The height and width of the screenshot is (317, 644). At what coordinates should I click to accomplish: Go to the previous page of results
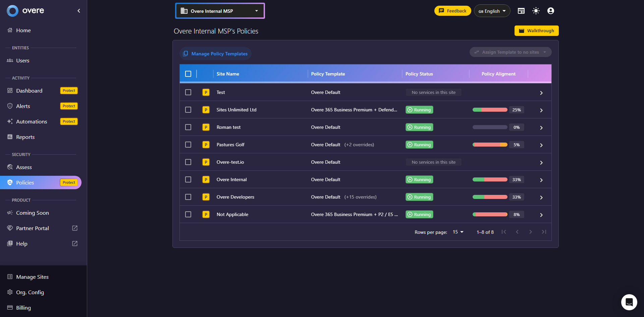517,232
